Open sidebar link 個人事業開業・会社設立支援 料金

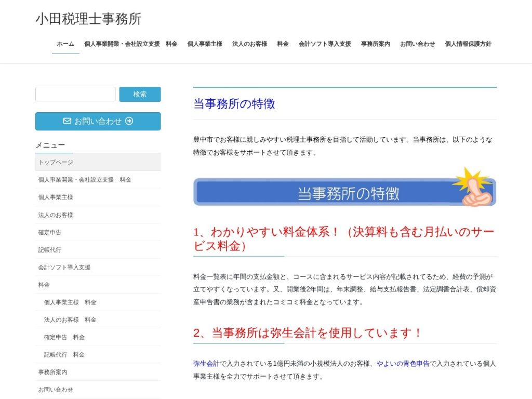(x=98, y=180)
